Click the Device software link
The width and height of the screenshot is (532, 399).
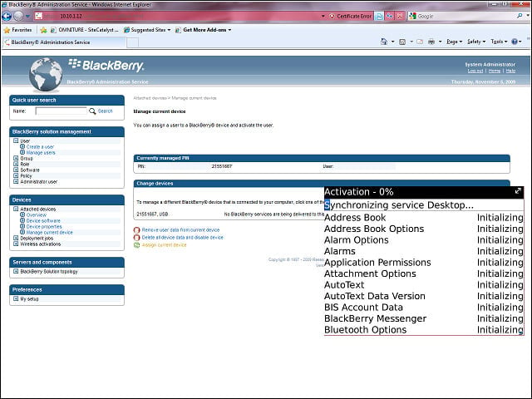coord(43,221)
